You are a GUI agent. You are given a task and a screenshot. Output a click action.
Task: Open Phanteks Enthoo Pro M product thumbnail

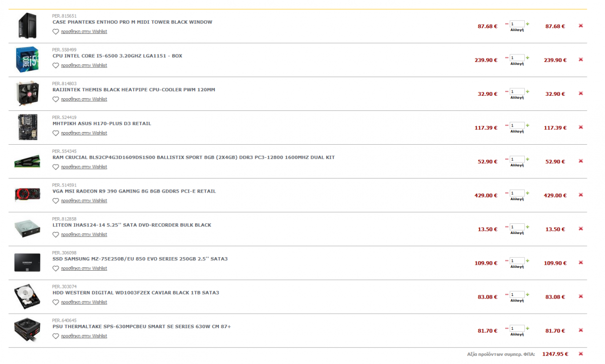click(x=27, y=26)
